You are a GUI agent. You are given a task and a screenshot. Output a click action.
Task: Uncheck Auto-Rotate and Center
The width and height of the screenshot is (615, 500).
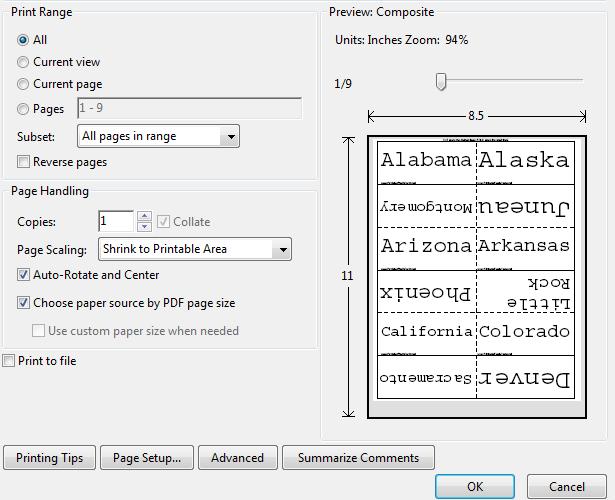(x=24, y=275)
